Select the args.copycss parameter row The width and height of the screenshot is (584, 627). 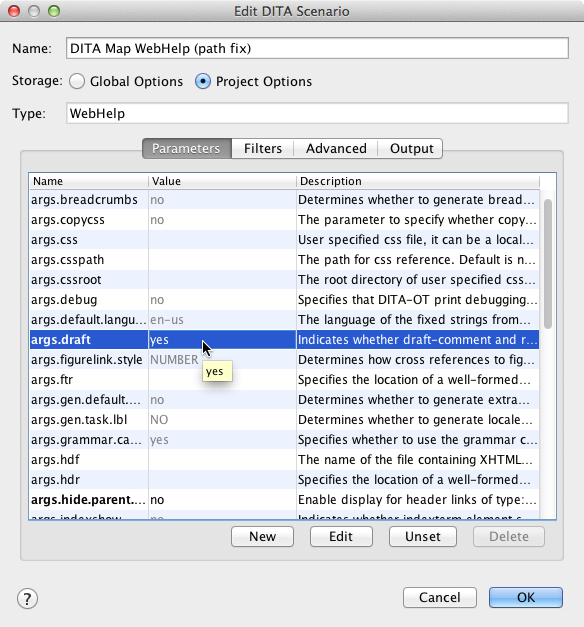click(284, 220)
